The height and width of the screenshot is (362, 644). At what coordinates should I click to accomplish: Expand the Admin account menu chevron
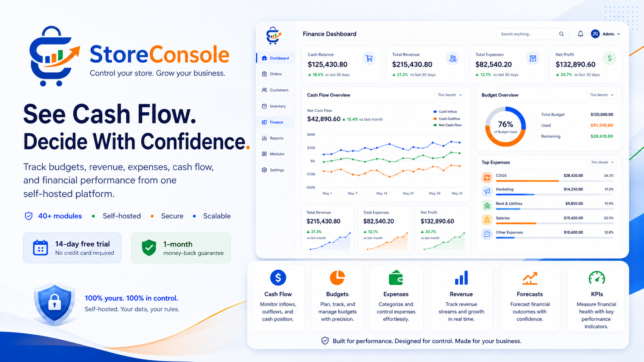click(x=619, y=34)
